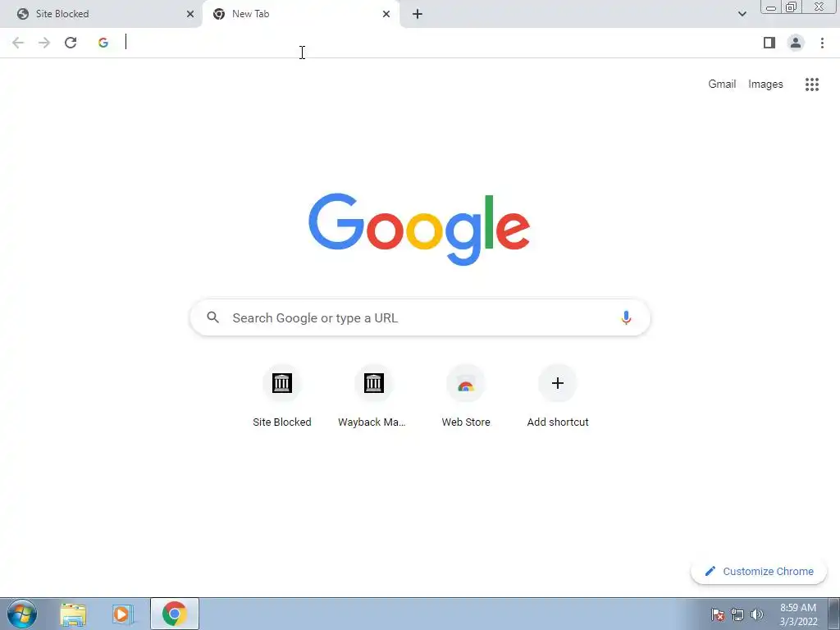The height and width of the screenshot is (630, 840).
Task: Open the Gmail link
Action: (722, 84)
